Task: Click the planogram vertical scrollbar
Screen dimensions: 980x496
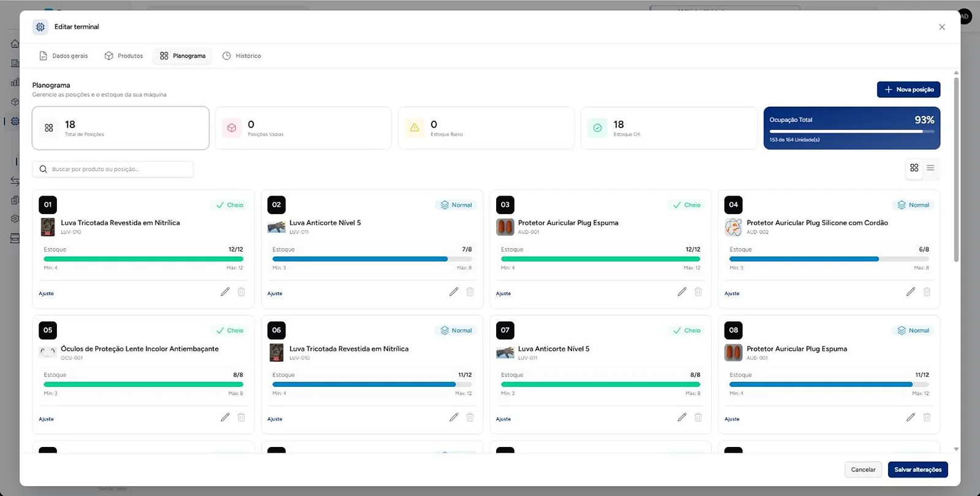Action: click(x=956, y=169)
